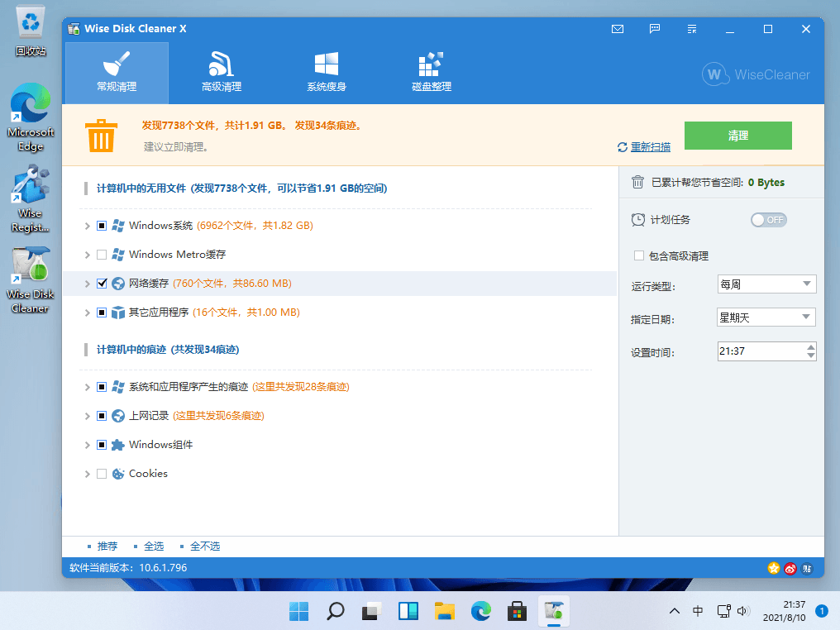
Task: Open the settings menu icon in title bar
Action: pos(692,29)
